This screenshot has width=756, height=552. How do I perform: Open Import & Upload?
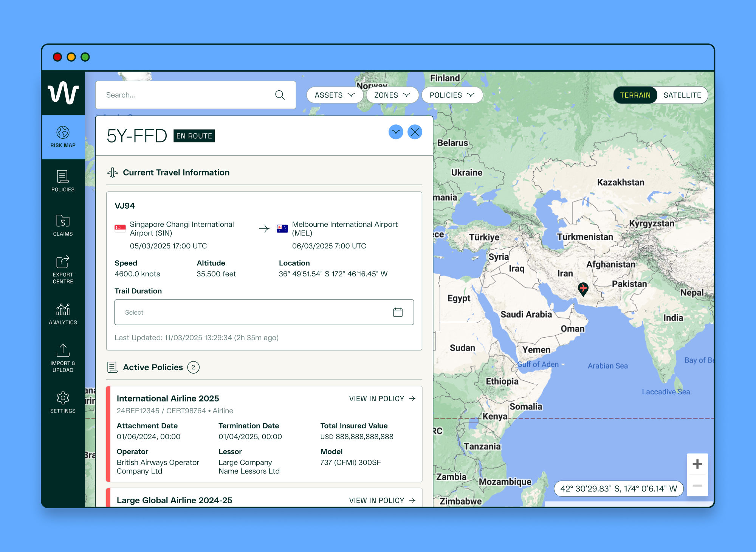point(63,358)
